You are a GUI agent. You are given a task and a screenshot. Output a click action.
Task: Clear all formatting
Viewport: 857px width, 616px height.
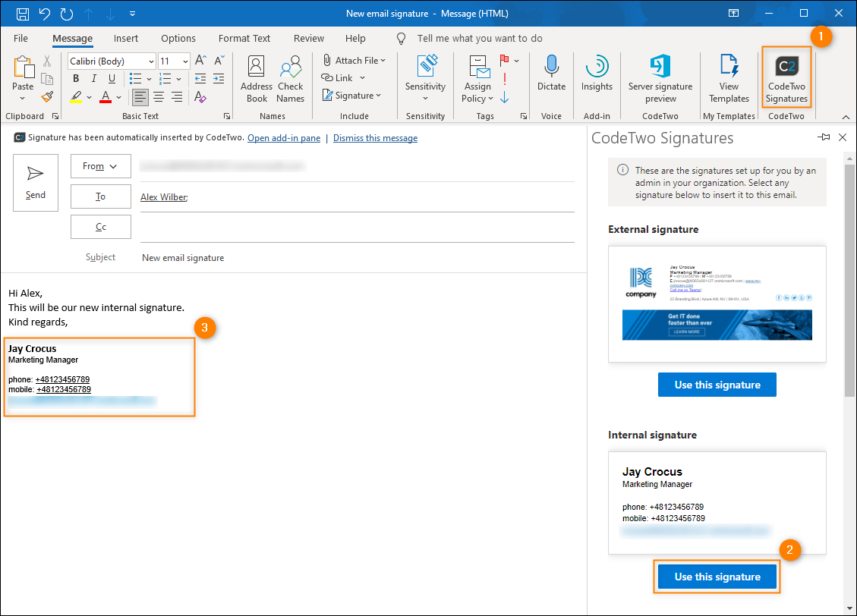click(200, 97)
